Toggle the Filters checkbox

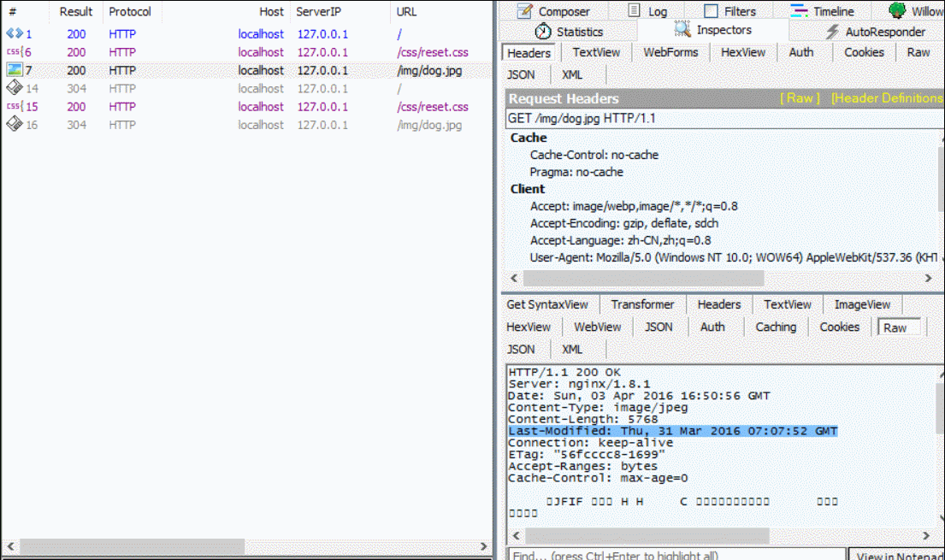pyautogui.click(x=711, y=11)
